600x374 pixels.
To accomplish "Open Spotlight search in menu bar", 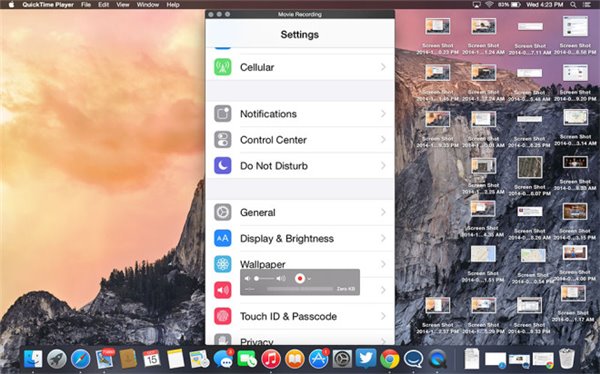I will tap(573, 5).
